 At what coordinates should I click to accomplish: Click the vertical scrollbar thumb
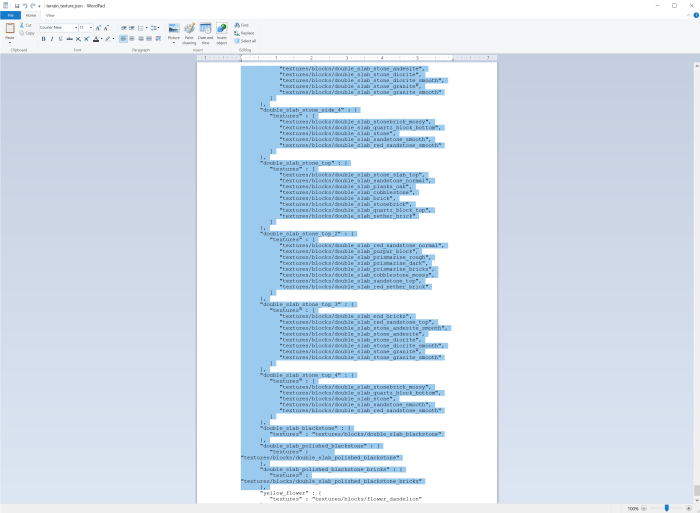pos(696,490)
